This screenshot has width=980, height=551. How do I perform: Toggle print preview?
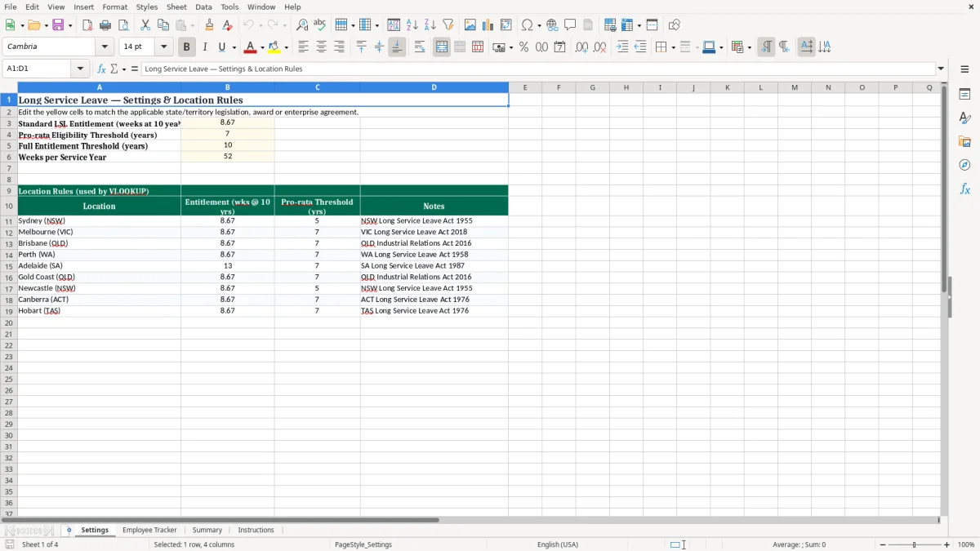pos(123,25)
